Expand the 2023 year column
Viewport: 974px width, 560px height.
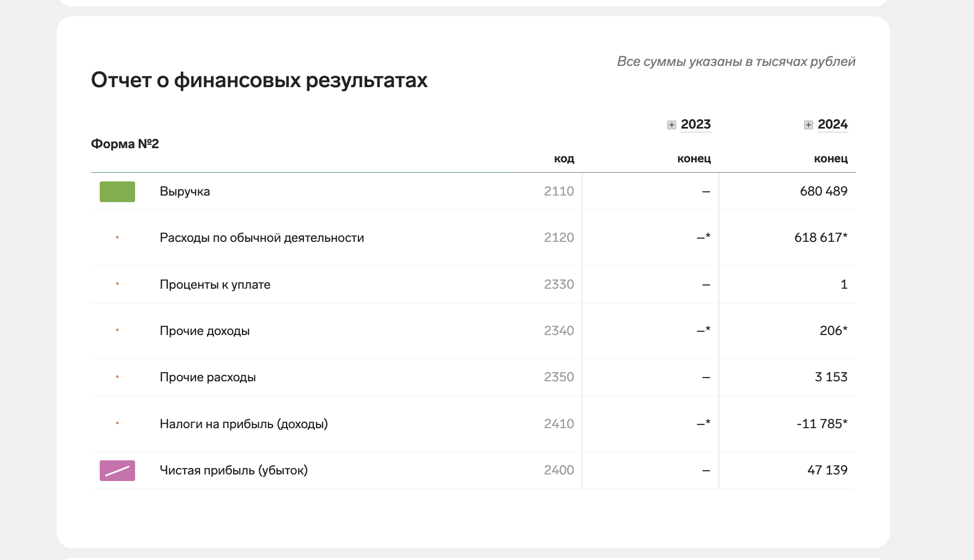(672, 125)
